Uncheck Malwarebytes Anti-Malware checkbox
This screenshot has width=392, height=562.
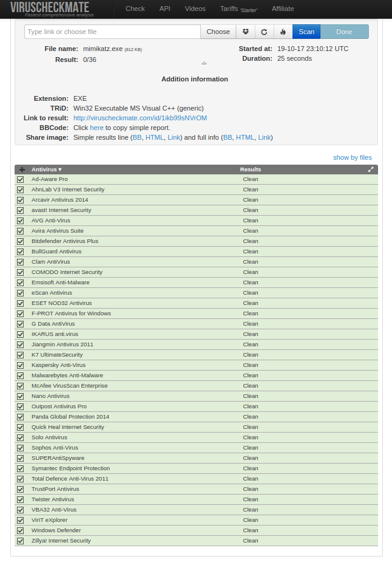point(21,375)
